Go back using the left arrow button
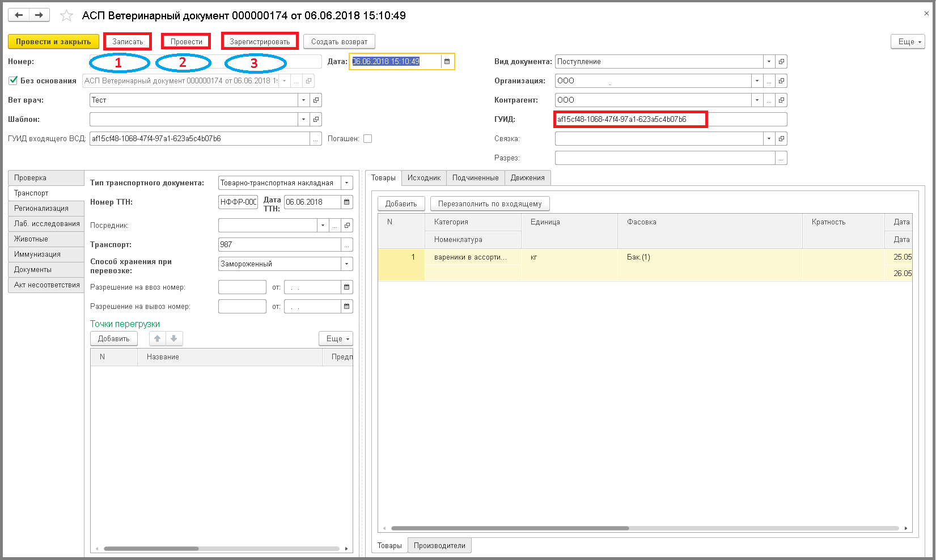 coord(19,15)
